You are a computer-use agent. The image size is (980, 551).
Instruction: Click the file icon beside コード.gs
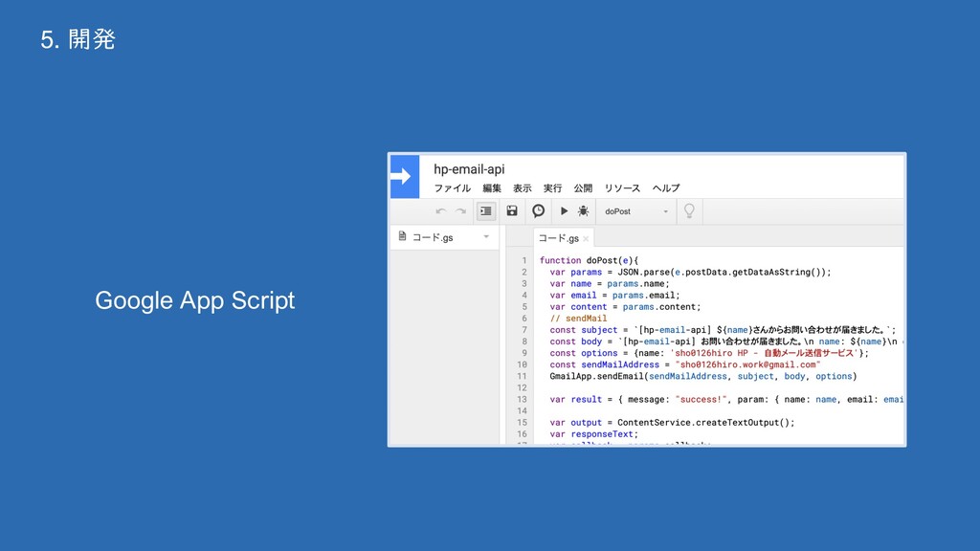tap(403, 236)
